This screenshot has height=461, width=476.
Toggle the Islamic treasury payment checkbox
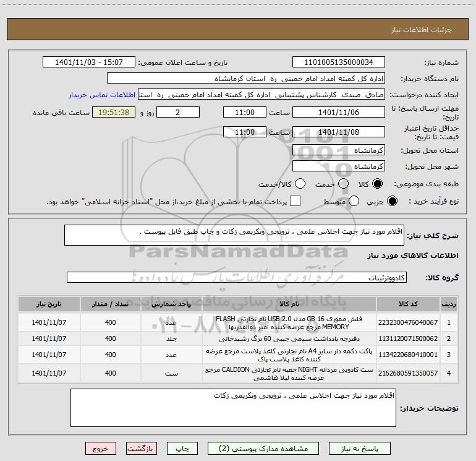point(295,201)
